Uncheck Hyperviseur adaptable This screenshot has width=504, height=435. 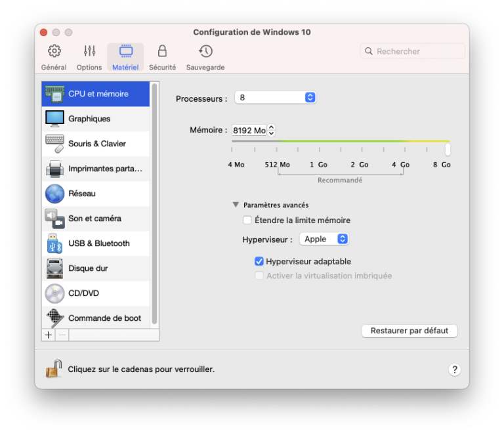(x=259, y=261)
